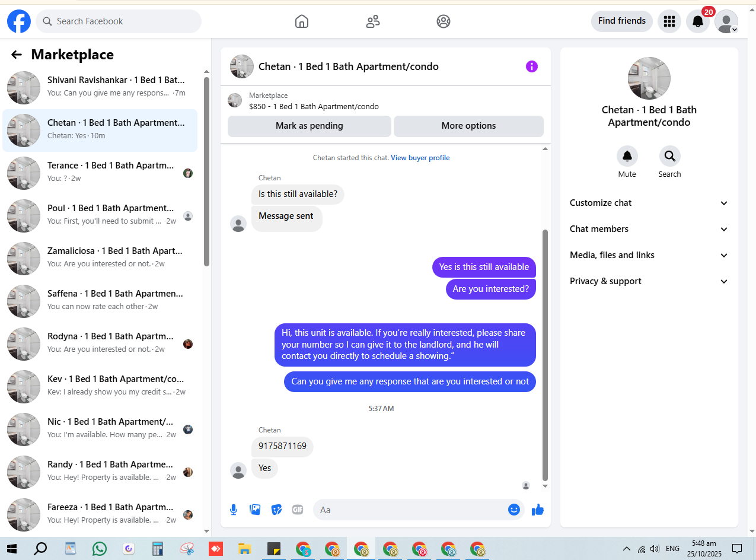This screenshot has height=560, width=756.
Task: Open the Groups icon in top navigation
Action: [444, 21]
